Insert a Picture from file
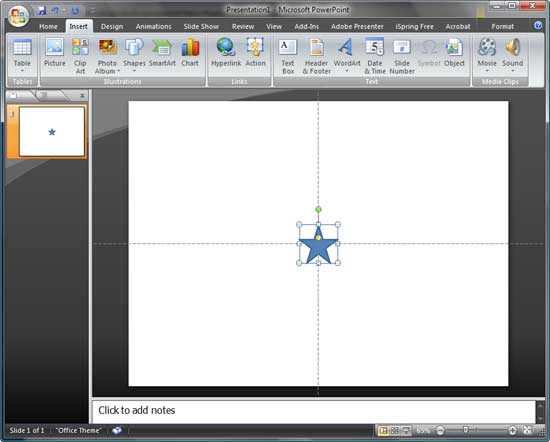Image resolution: width=550 pixels, height=442 pixels. pyautogui.click(x=55, y=52)
